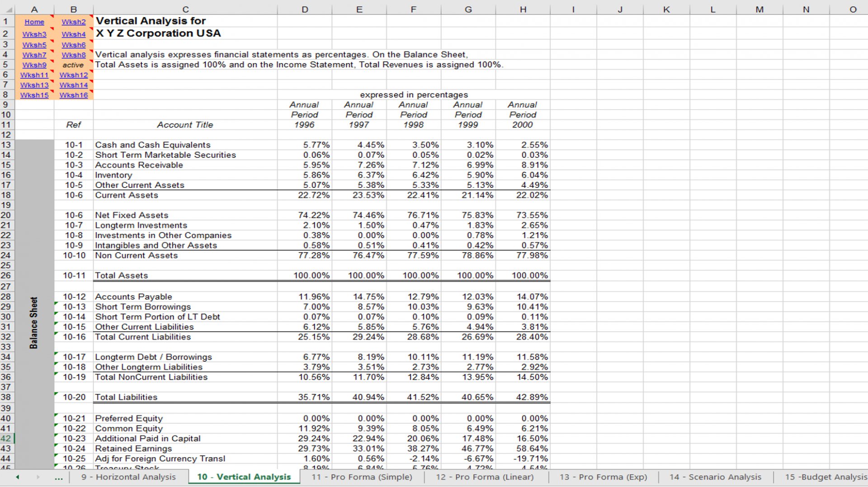Image resolution: width=868 pixels, height=487 pixels.
Task: Click 'Adj for Foreign Currency Transl' cell
Action: point(185,459)
